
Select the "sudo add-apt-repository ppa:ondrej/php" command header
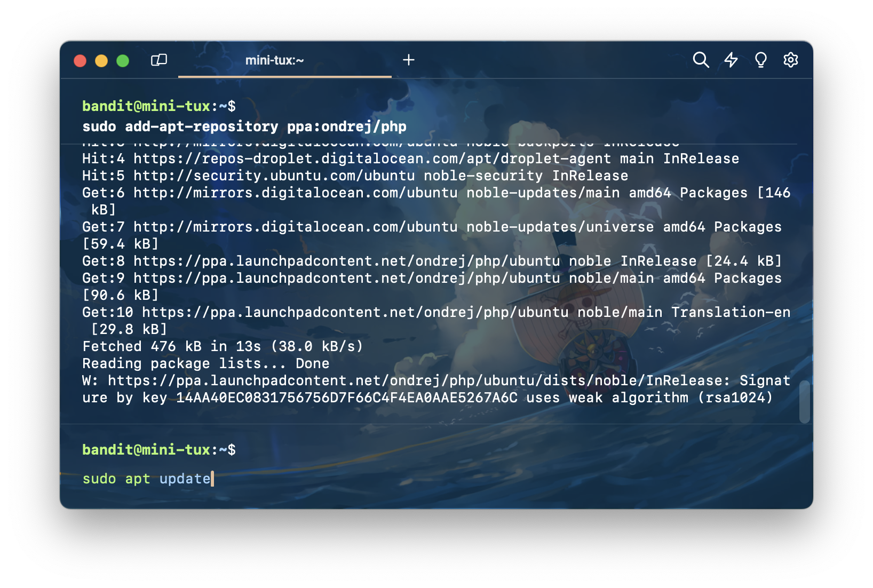(244, 126)
